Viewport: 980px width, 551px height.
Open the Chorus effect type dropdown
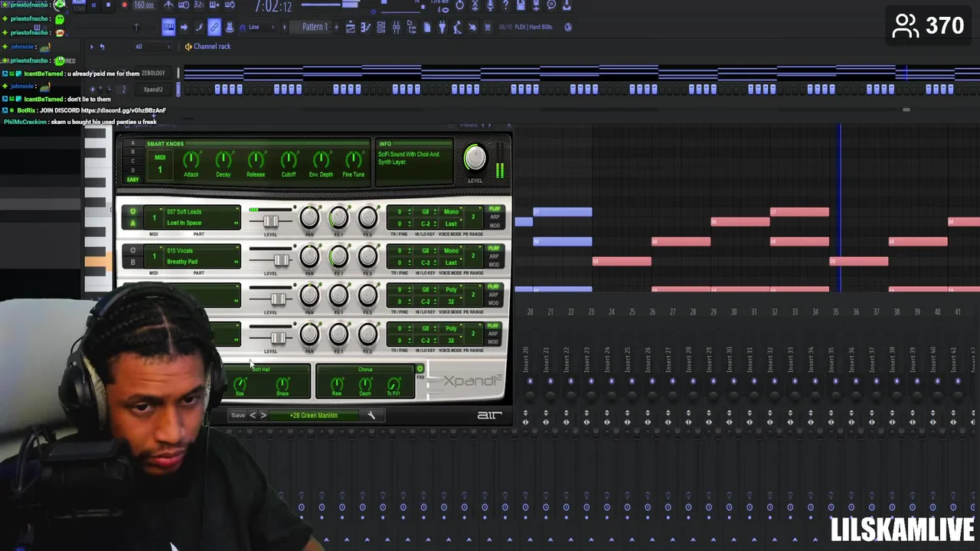click(x=365, y=370)
